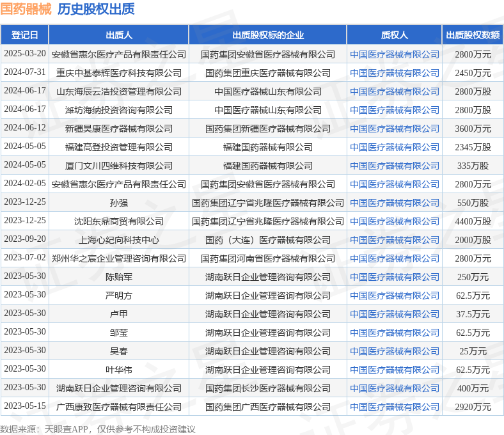Click pledgor 邹莹
504x435 pixels.
119,333
